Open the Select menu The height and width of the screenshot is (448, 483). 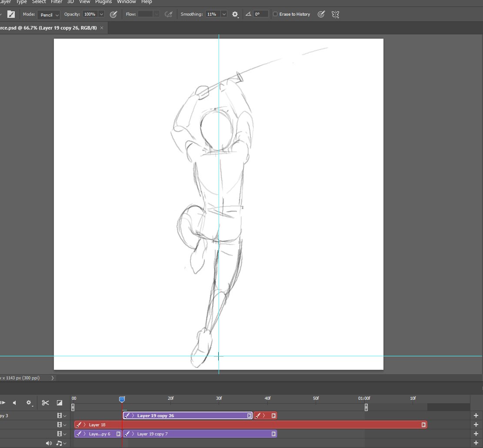point(39,2)
